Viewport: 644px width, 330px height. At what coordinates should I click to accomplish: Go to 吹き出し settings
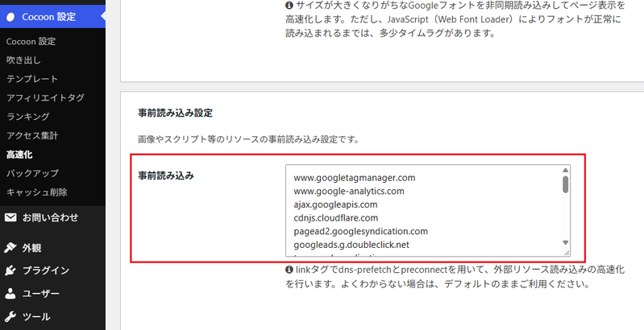coord(23,60)
